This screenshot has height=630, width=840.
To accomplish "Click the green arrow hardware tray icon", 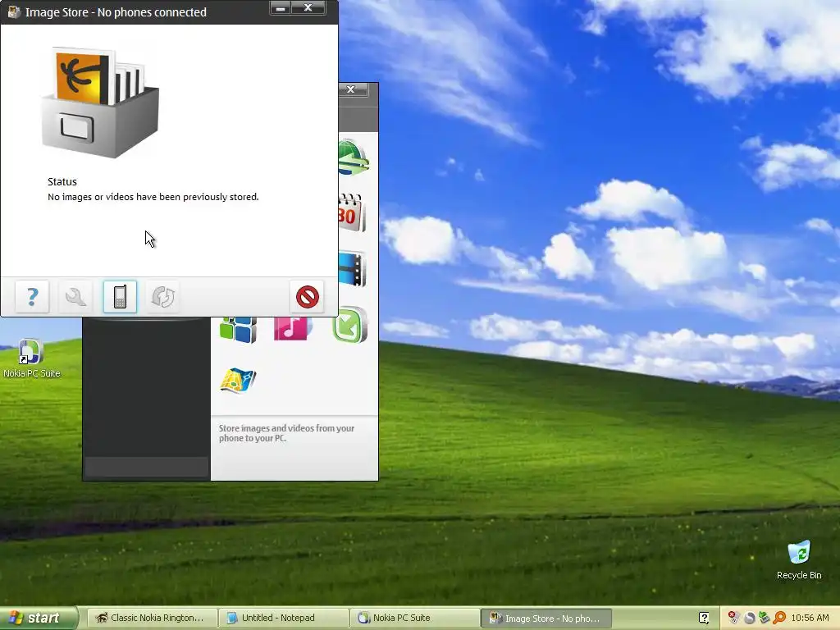I will pos(764,618).
